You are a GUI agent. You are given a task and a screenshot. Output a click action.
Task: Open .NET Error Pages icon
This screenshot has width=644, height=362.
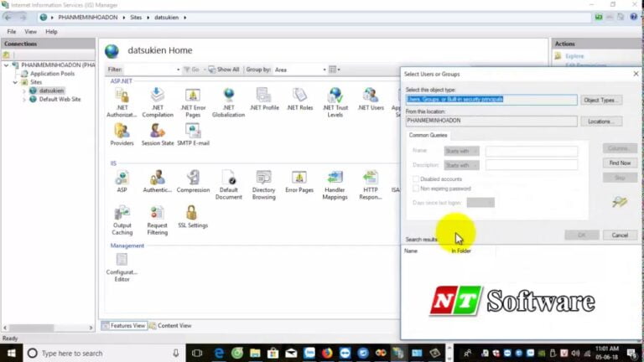coord(193,97)
